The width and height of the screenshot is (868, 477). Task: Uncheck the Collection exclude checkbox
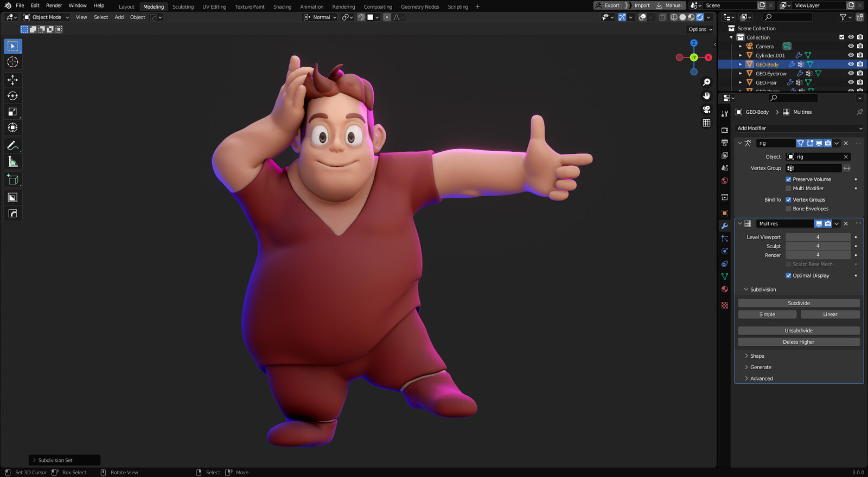841,37
